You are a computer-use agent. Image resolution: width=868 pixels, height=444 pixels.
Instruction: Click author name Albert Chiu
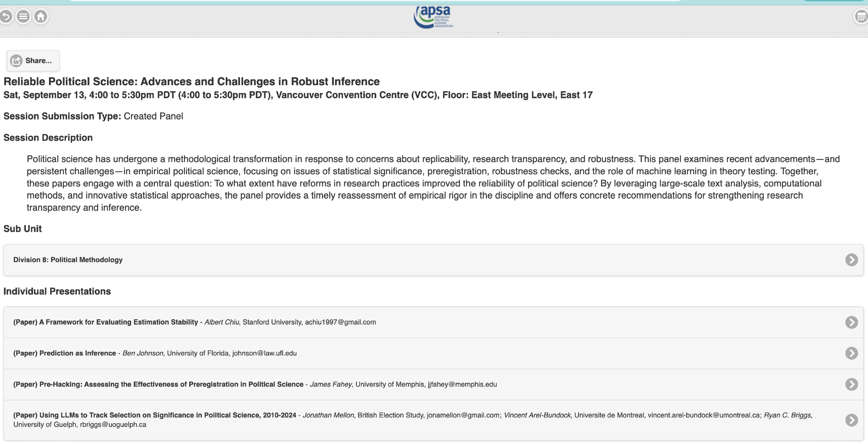221,322
